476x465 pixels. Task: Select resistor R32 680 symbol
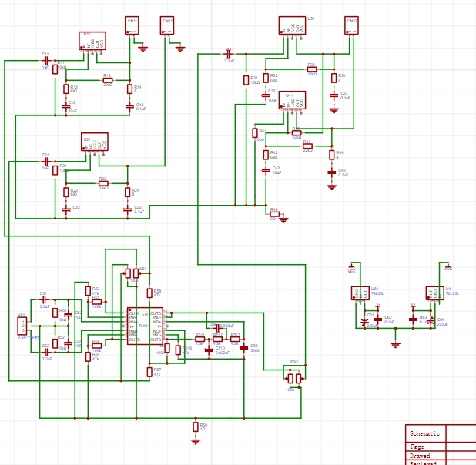[x=266, y=78]
